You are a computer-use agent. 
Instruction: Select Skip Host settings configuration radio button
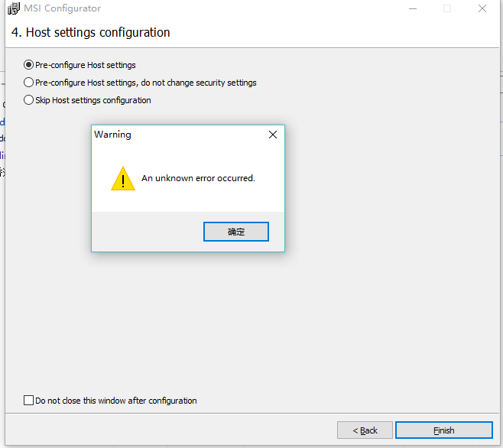[x=29, y=100]
